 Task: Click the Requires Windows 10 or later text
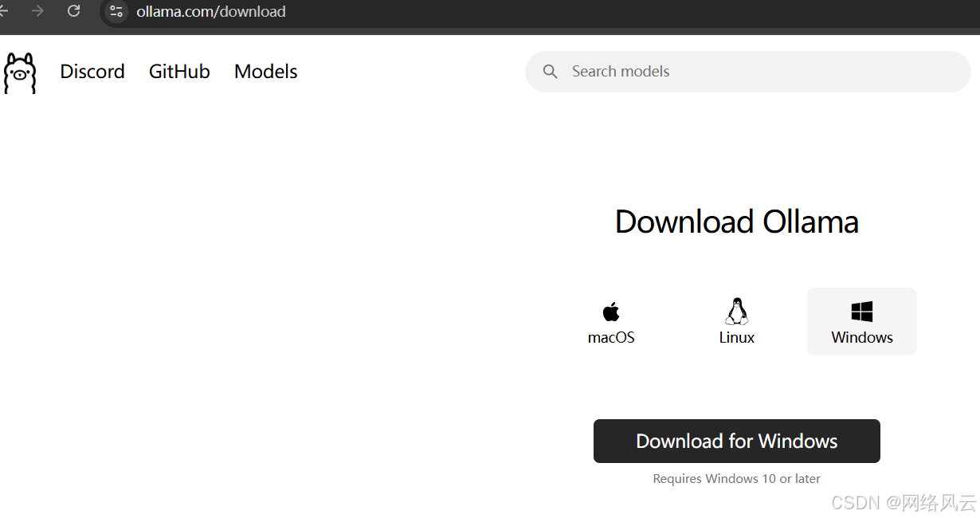click(x=737, y=479)
